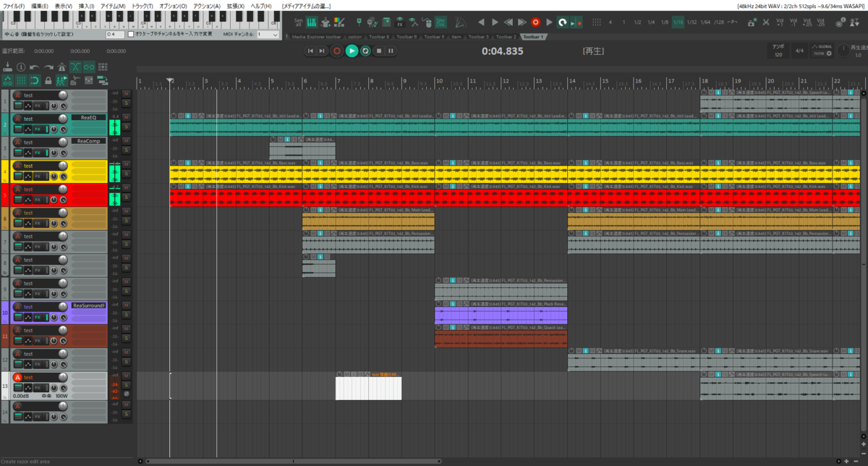Click the テンポ 120 tempo box

coord(778,51)
